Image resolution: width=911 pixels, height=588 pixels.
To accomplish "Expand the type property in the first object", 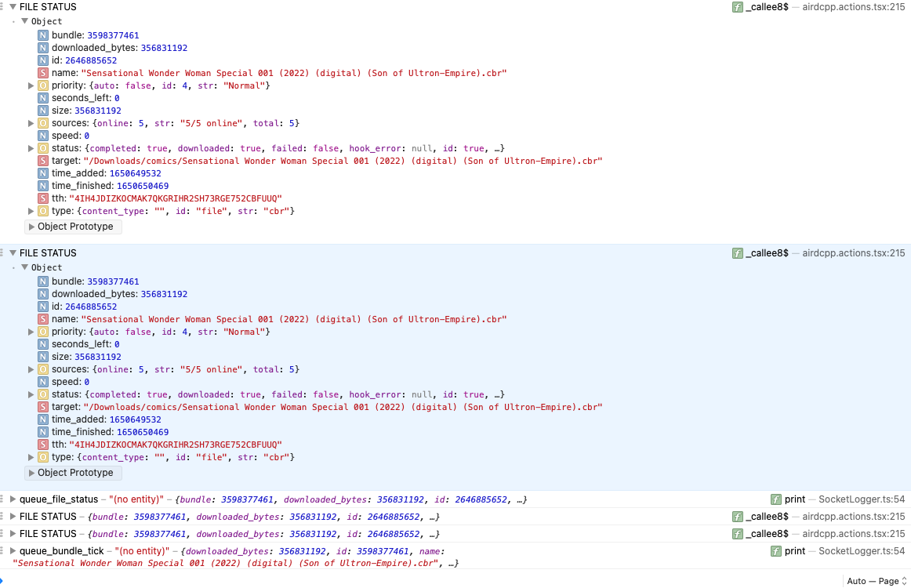I will click(x=31, y=211).
